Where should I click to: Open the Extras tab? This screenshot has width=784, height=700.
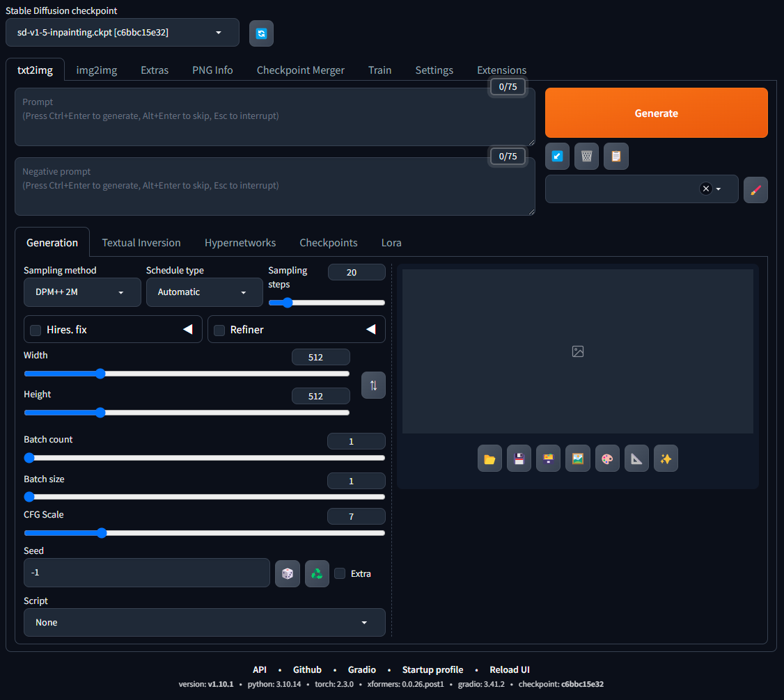155,70
